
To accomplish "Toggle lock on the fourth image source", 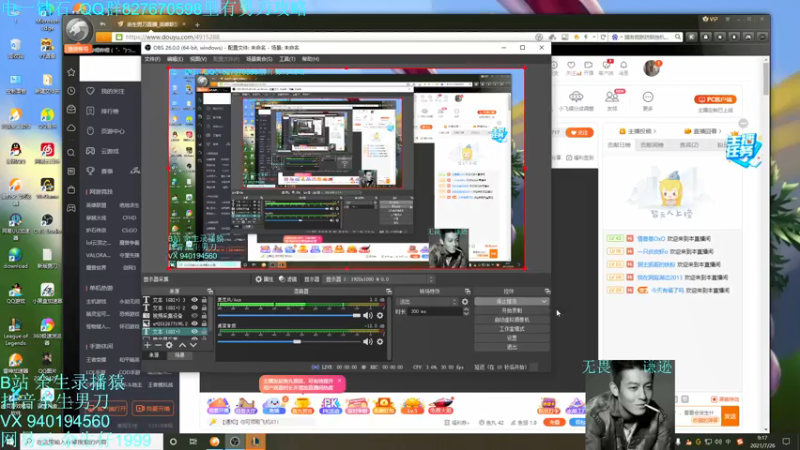I will [x=204, y=323].
